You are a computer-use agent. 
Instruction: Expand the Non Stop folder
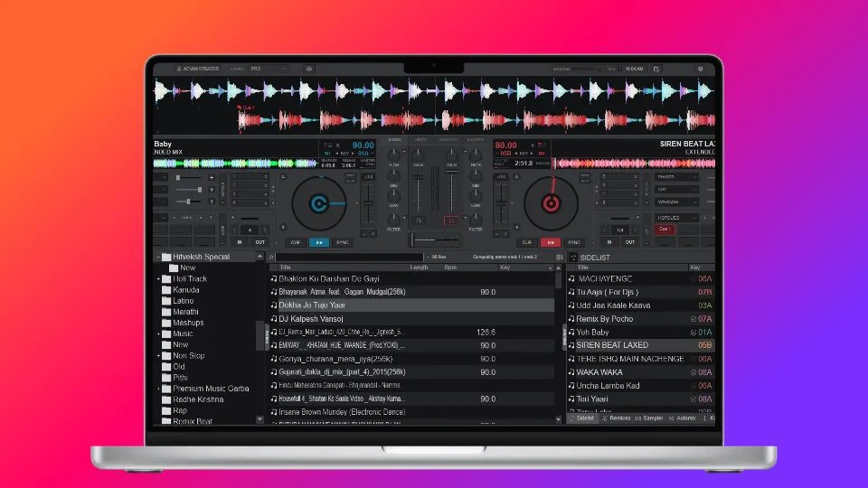click(158, 356)
